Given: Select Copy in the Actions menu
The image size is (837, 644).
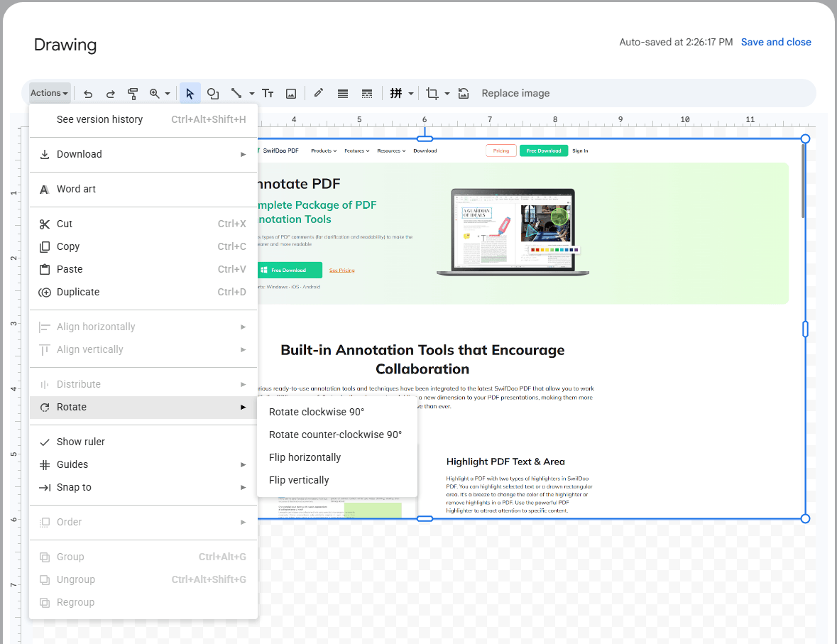Looking at the screenshot, I should (143, 246).
